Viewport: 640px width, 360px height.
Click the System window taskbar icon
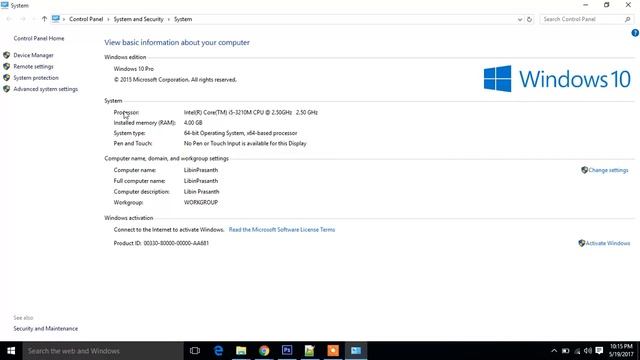point(356,351)
